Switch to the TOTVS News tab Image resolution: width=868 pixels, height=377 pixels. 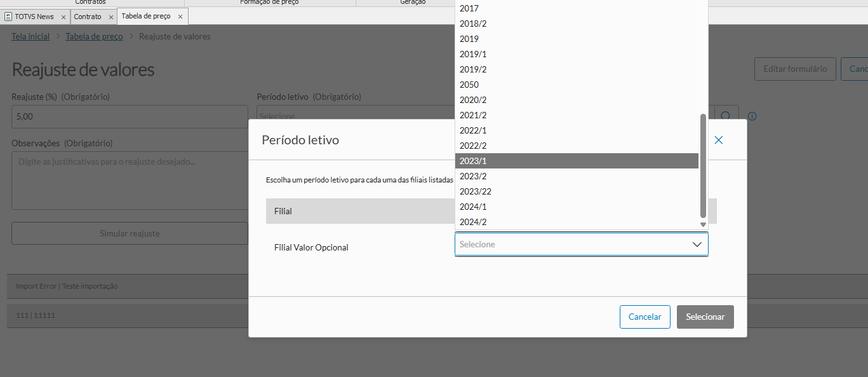(34, 17)
